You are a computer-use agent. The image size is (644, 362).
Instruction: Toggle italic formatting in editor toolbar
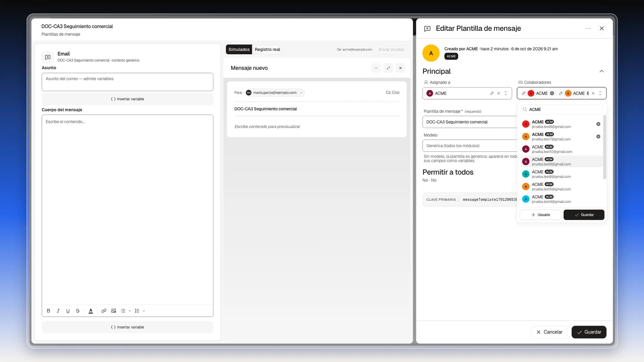[x=58, y=311]
